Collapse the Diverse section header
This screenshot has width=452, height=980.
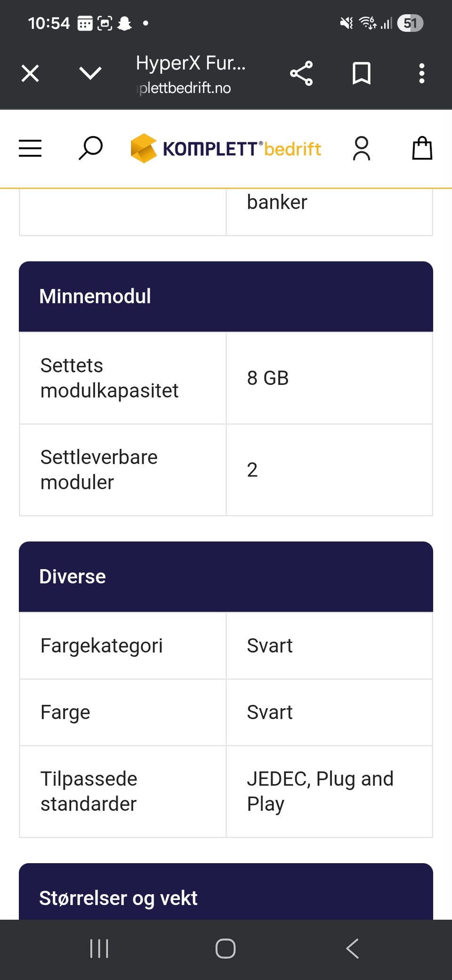(226, 577)
